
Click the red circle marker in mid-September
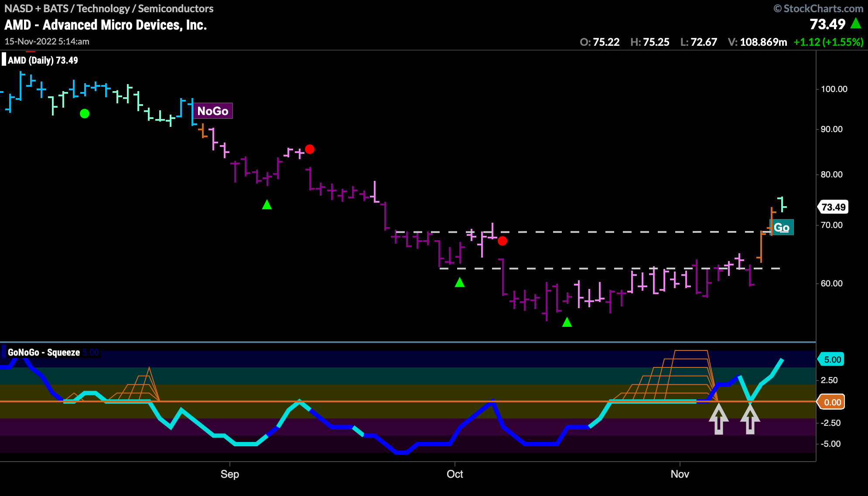click(x=310, y=149)
